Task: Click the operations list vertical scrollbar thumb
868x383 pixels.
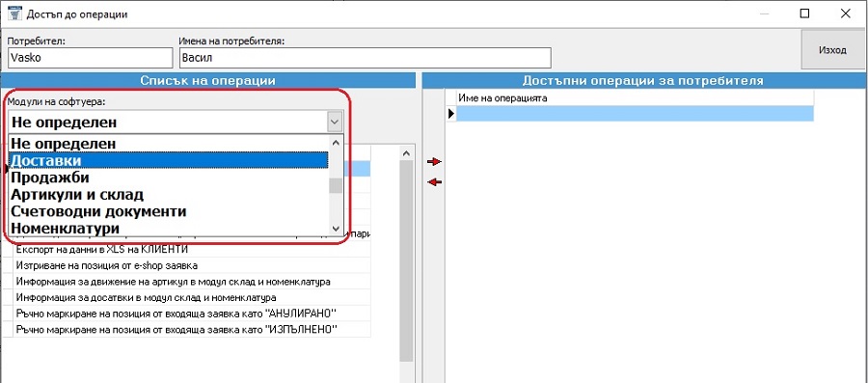Action: coord(406,260)
